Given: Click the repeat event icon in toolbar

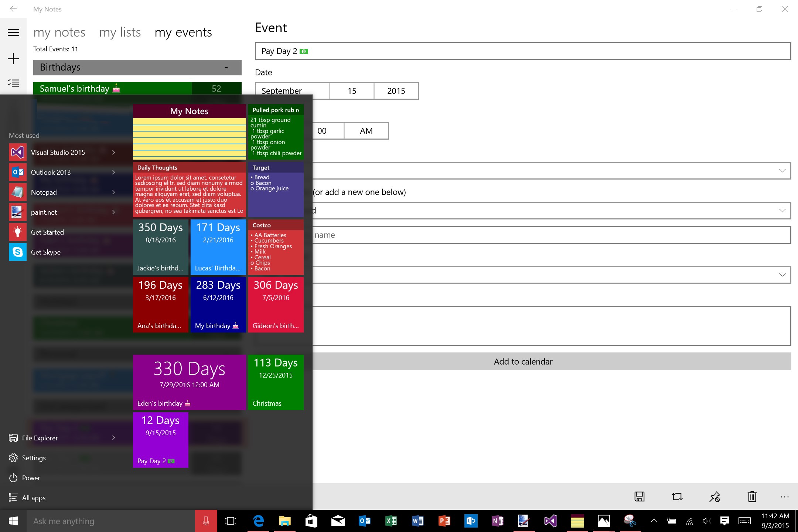Looking at the screenshot, I should pos(677,497).
